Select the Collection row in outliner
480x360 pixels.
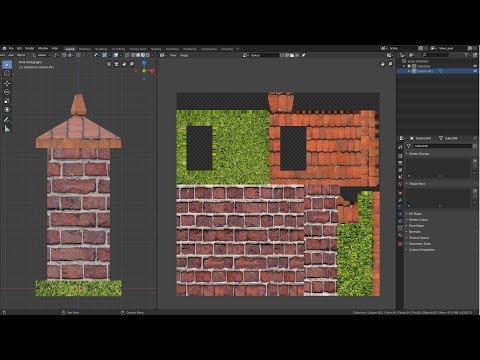[x=437, y=66]
